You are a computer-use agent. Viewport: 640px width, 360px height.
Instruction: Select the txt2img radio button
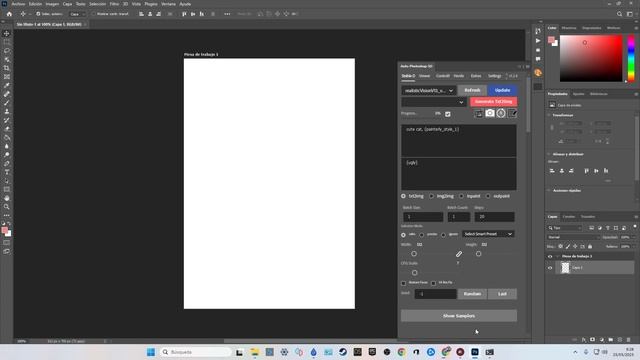point(403,196)
